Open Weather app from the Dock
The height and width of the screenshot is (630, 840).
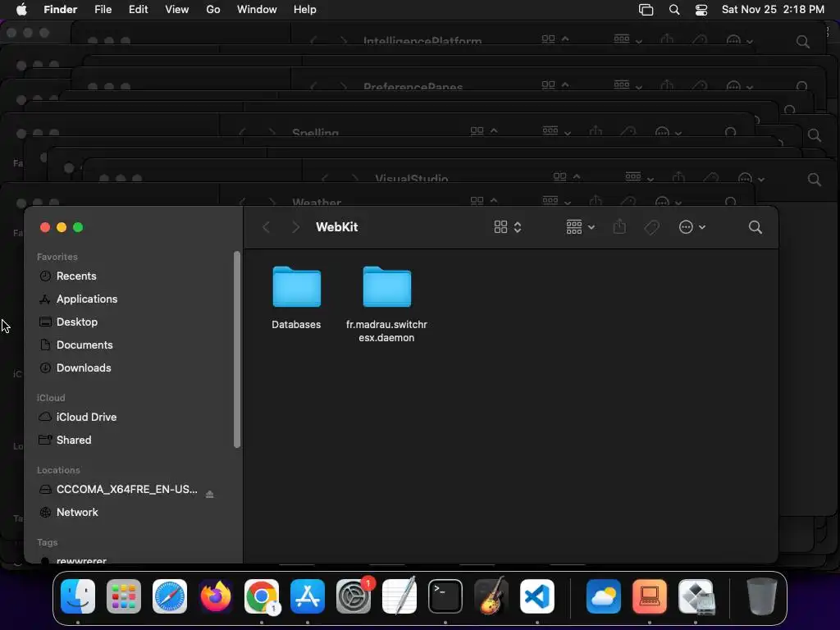[603, 596]
